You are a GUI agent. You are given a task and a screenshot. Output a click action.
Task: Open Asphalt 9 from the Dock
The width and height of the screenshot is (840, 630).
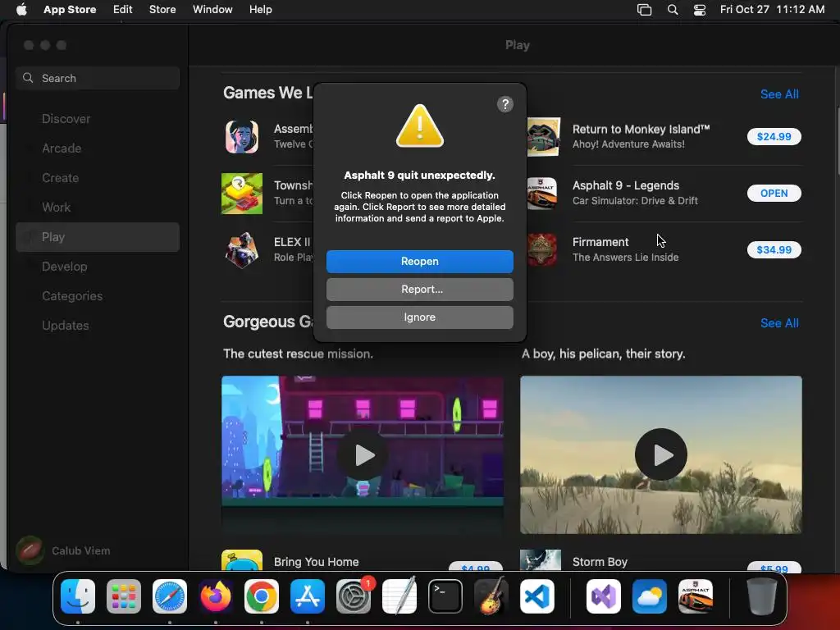696,596
